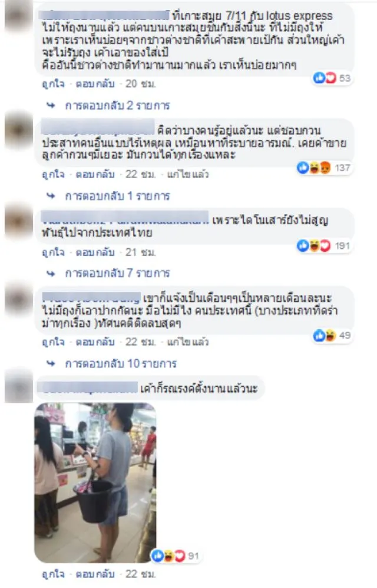Image resolution: width=377 pixels, height=588 pixels.
Task: Open the blurred author name of the dinosaur comment
Action: tap(124, 218)
